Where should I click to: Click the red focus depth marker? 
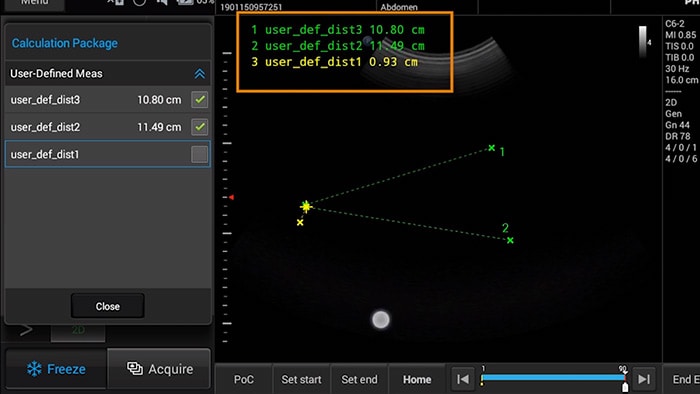pyautogui.click(x=231, y=197)
